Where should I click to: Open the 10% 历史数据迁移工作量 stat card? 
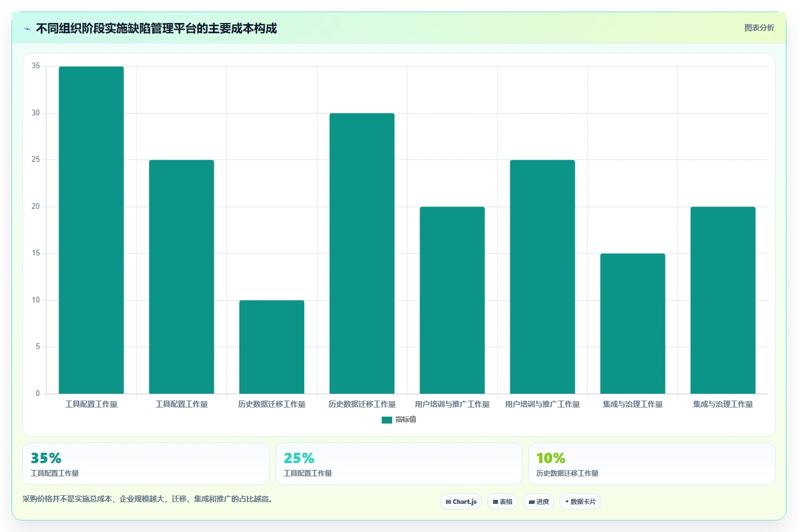pos(652,464)
